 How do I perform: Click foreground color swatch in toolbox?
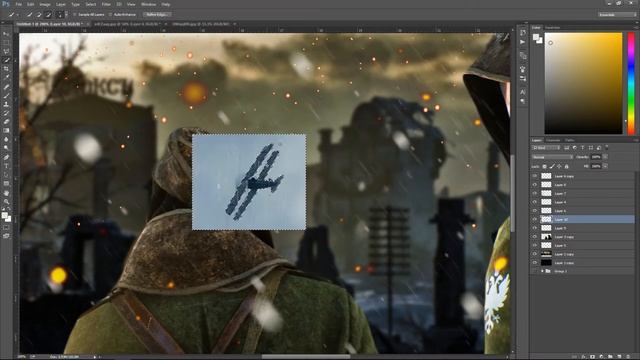(4, 215)
